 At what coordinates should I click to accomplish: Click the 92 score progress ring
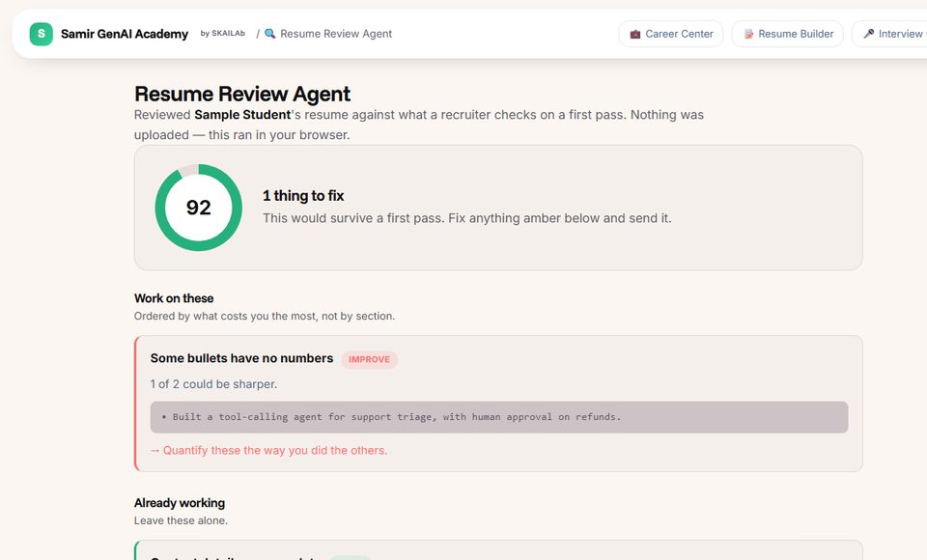tap(199, 208)
